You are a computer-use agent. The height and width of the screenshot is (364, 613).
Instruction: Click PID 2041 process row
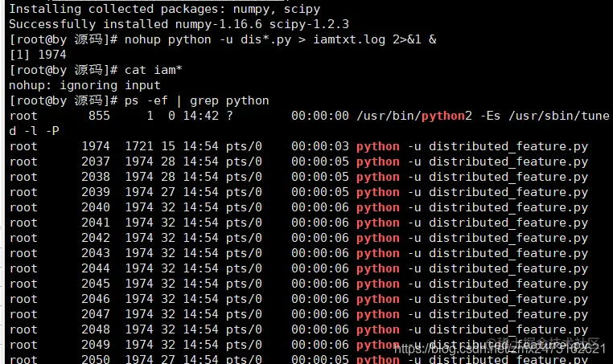pos(298,223)
